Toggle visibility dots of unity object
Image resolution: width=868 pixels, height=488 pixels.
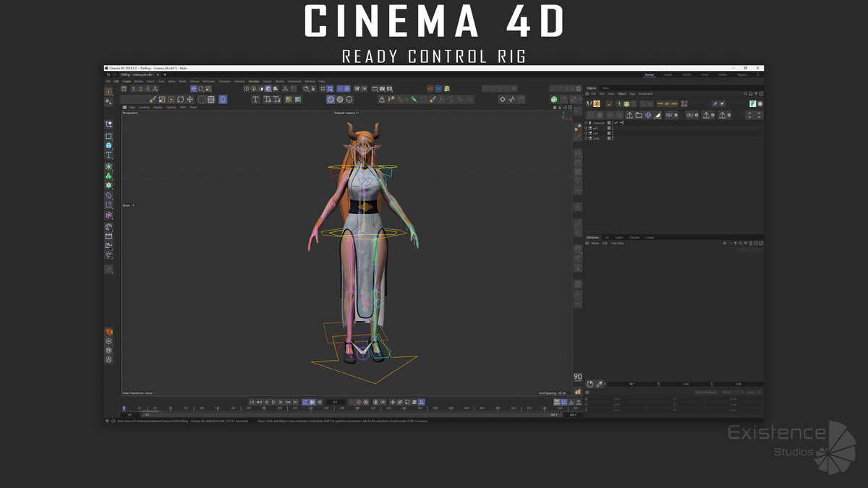pyautogui.click(x=613, y=138)
